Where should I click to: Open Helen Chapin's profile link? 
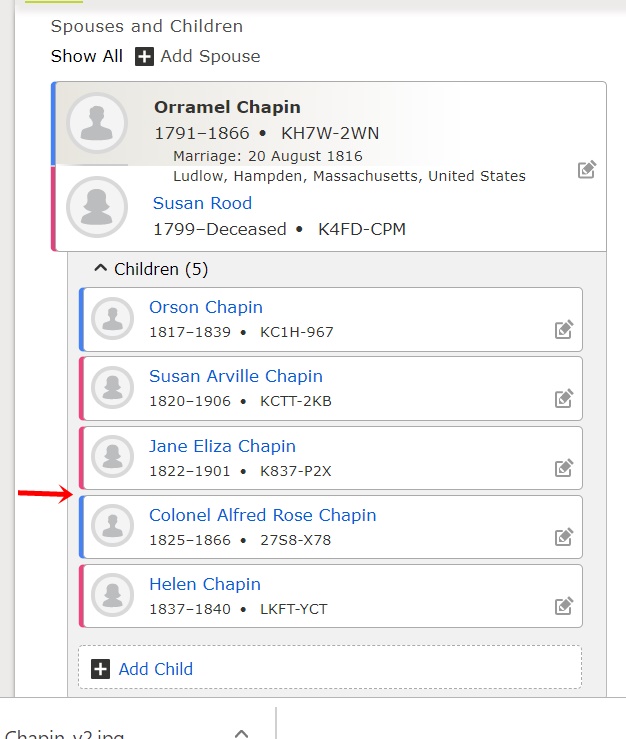(x=205, y=584)
